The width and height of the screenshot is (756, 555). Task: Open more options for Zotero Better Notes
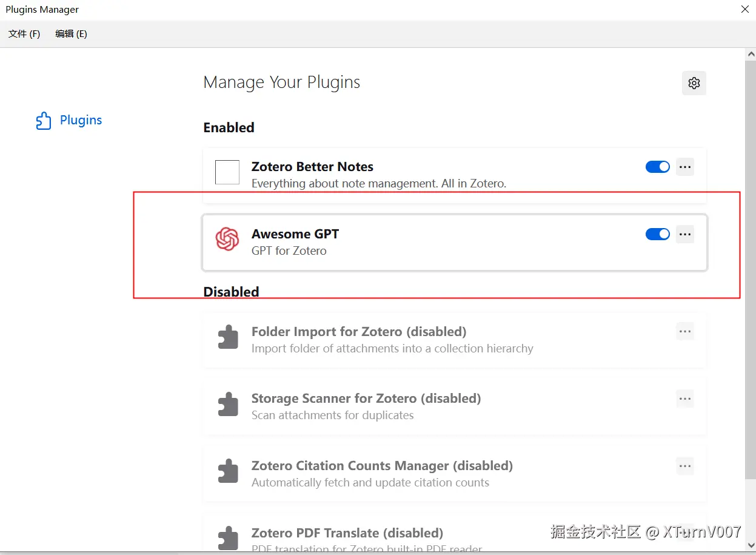coord(685,167)
